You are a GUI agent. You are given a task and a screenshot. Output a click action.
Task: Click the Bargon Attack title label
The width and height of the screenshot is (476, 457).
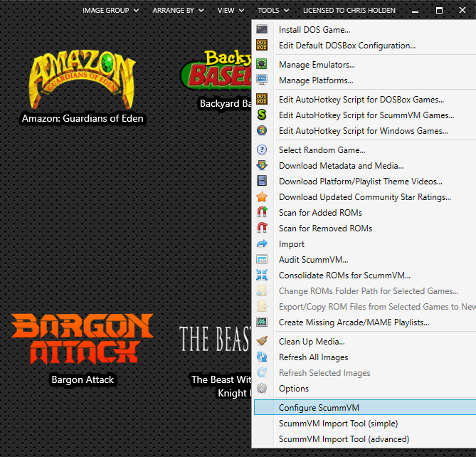(83, 379)
